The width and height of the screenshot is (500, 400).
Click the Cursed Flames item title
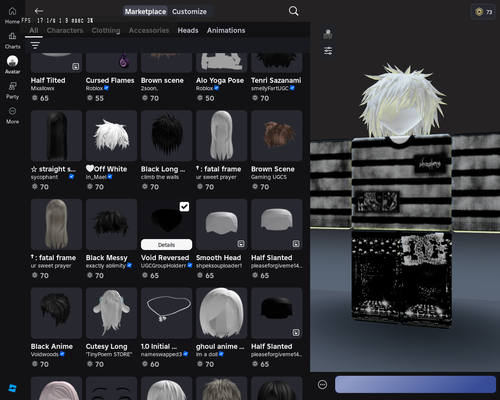tap(110, 80)
